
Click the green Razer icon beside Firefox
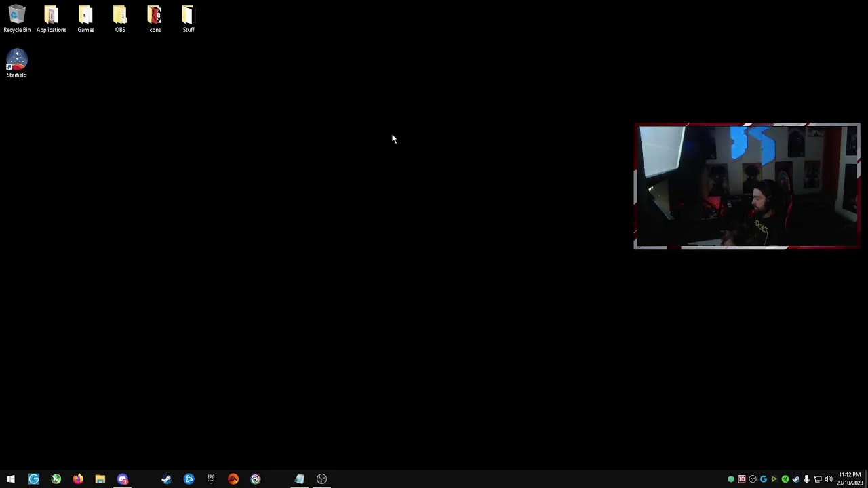(x=56, y=479)
